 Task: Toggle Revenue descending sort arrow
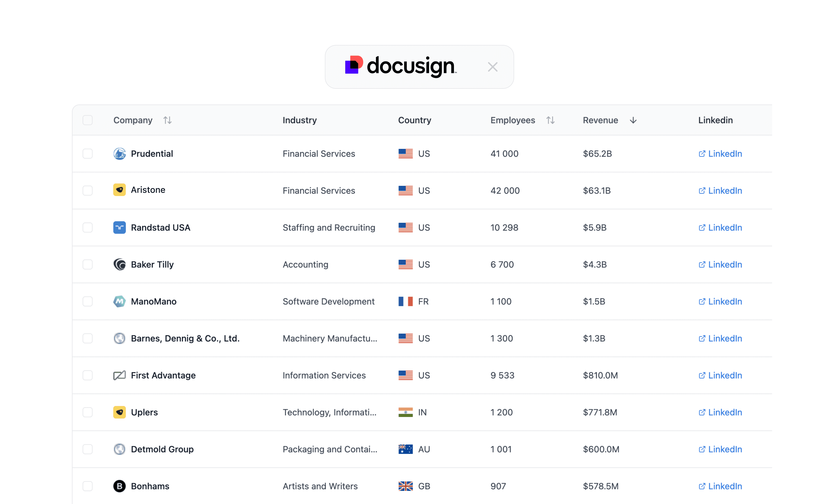633,120
